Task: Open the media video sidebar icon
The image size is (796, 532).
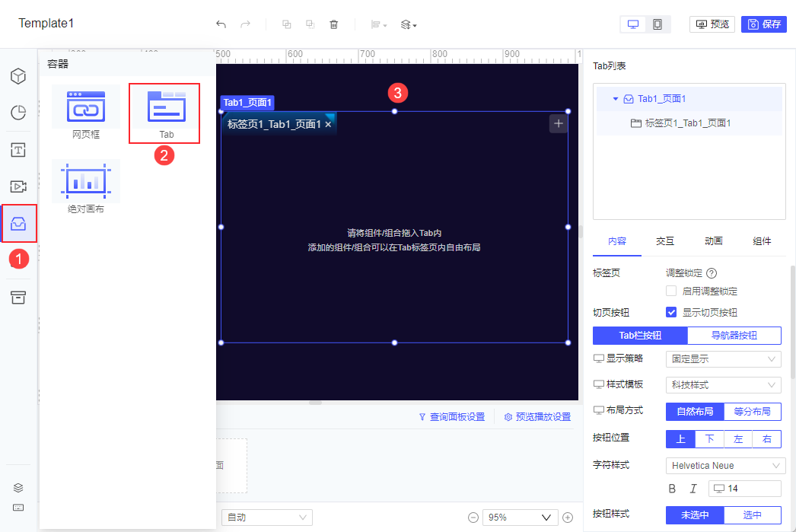Action: 18,186
